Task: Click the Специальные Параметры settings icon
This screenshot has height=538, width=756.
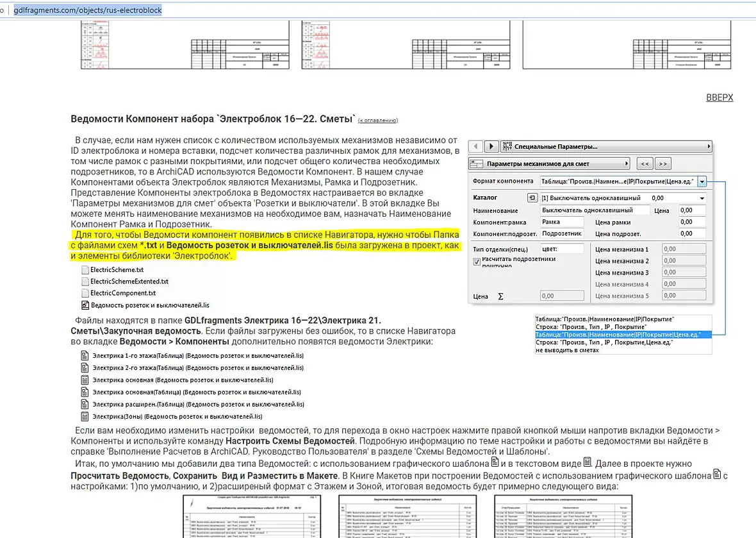Action: click(507, 146)
